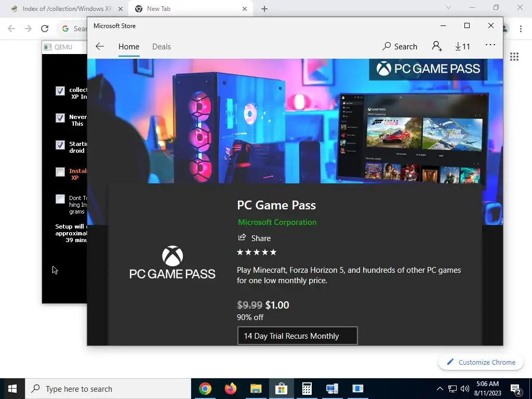Screen dimensions: 532x399
Task: Click the computer monitor taskbar icon
Action: (332, 389)
